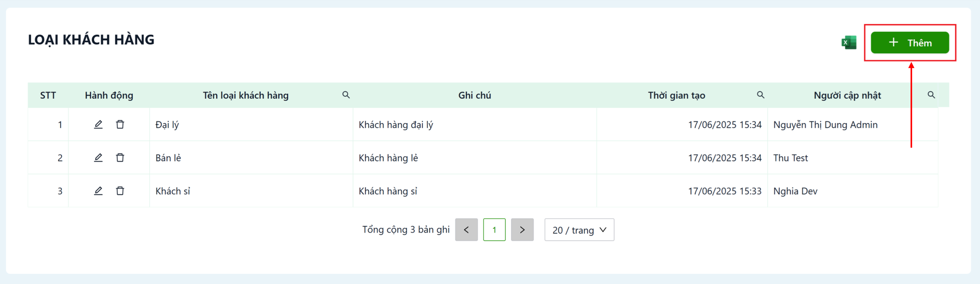
Task: Select page 1 in pagination
Action: (x=494, y=230)
